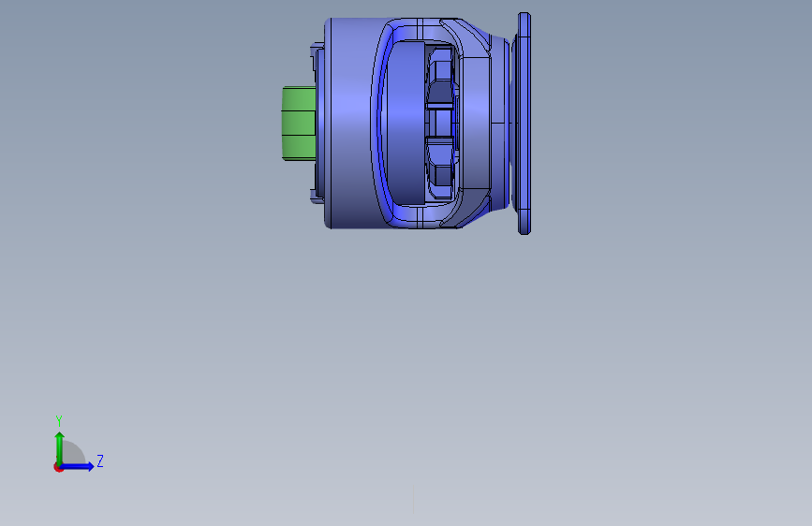This screenshot has width=812, height=526.
Task: Select the circular flange plate on the model
Action: point(524,124)
